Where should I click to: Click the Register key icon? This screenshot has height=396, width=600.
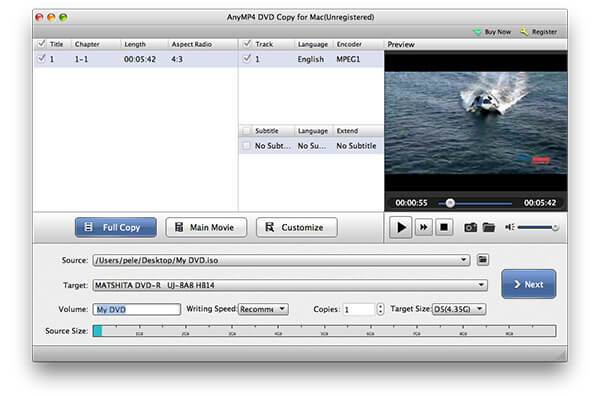click(x=524, y=32)
